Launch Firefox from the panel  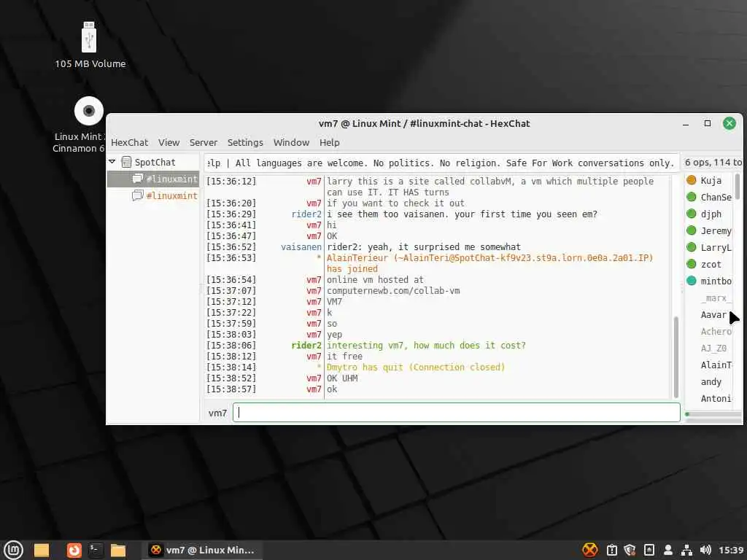(74, 550)
